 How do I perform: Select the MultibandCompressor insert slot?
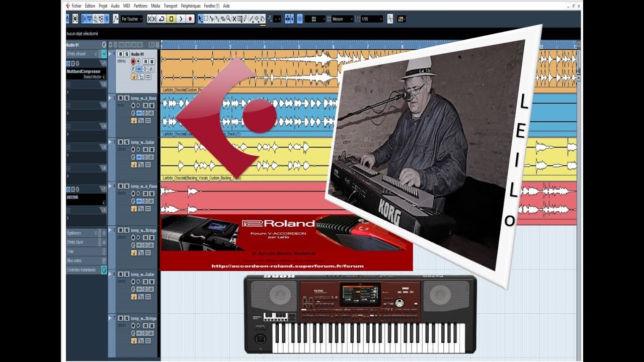[x=86, y=74]
